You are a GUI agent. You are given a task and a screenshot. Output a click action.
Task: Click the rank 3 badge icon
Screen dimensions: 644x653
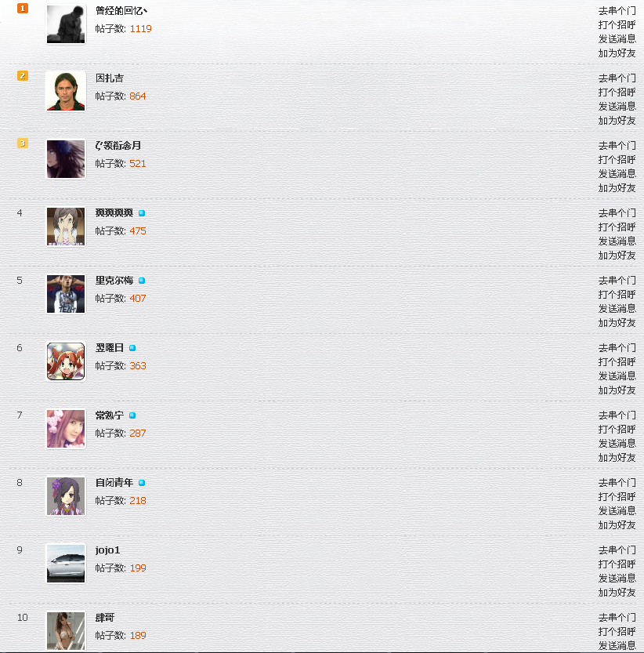click(23, 143)
